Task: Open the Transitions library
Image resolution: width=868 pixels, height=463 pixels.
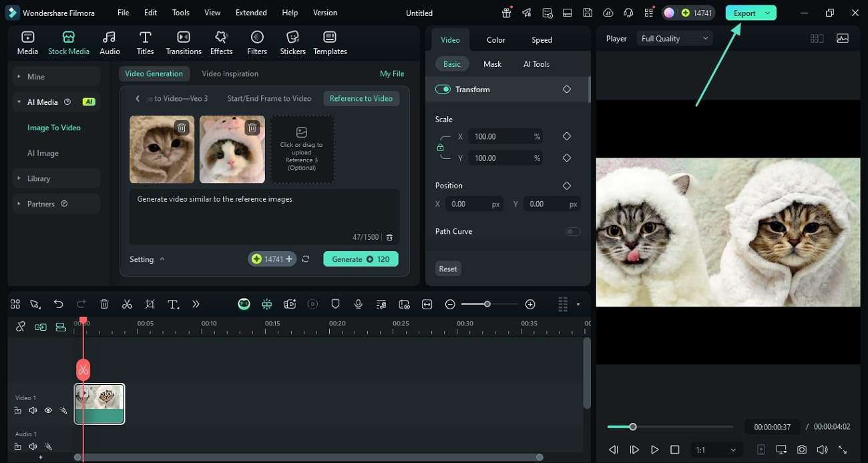Action: (184, 43)
